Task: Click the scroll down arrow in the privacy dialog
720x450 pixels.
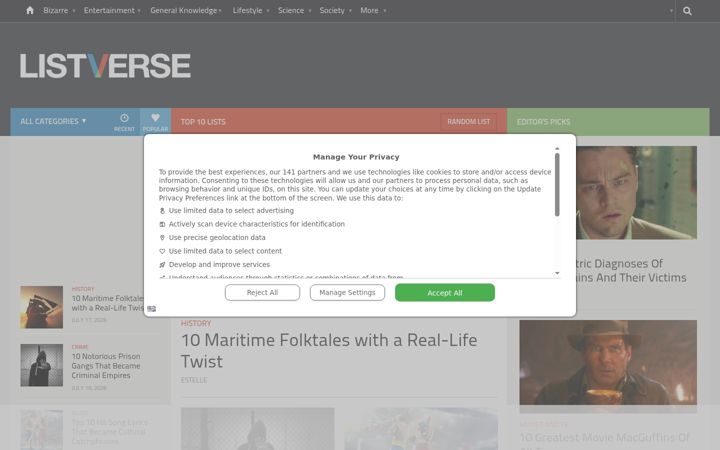Action: click(557, 273)
